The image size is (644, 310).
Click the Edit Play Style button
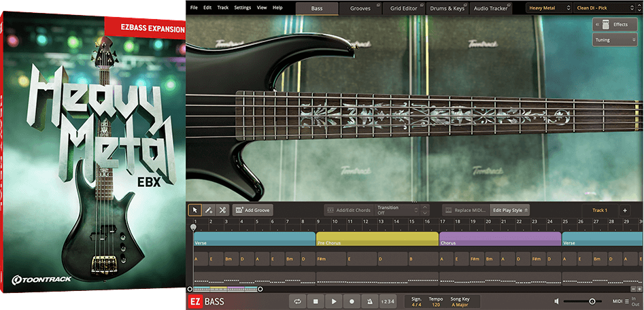(x=509, y=210)
